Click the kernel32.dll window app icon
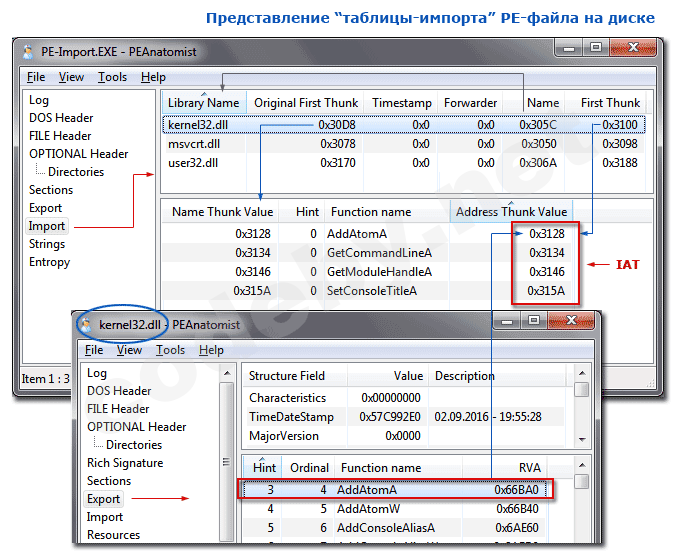Screen dimensions: 676x554 (x=87, y=324)
